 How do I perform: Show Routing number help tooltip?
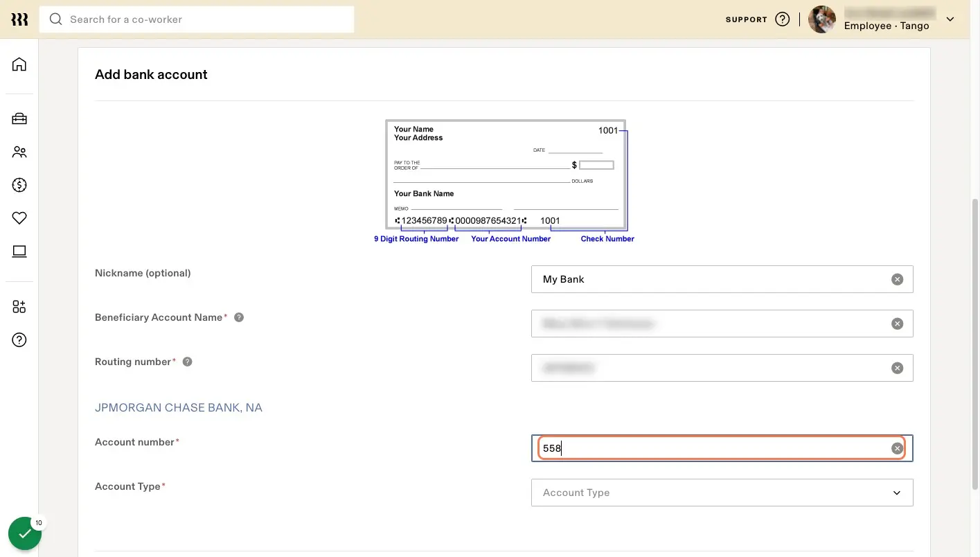(x=187, y=362)
